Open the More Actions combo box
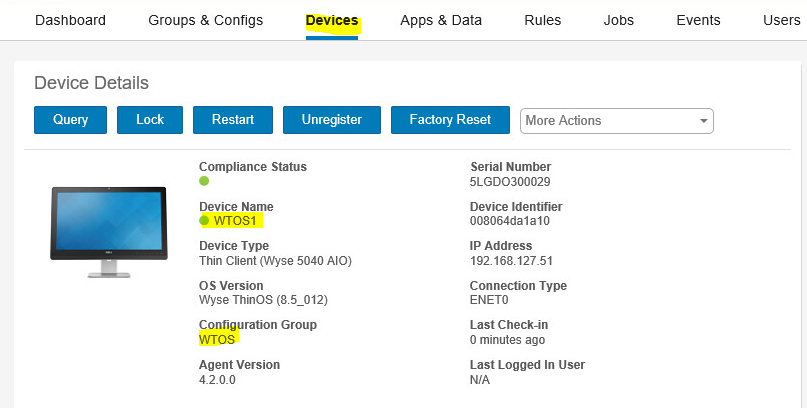This screenshot has height=408, width=807. [x=616, y=120]
